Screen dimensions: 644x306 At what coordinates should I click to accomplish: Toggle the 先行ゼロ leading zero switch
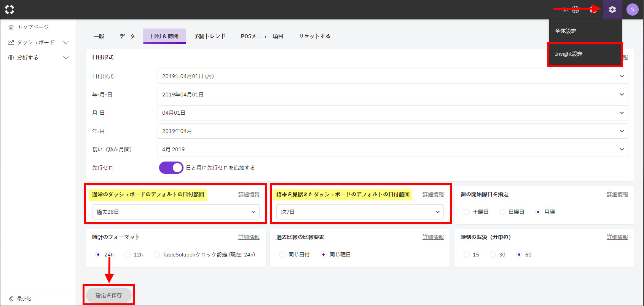[x=171, y=168]
